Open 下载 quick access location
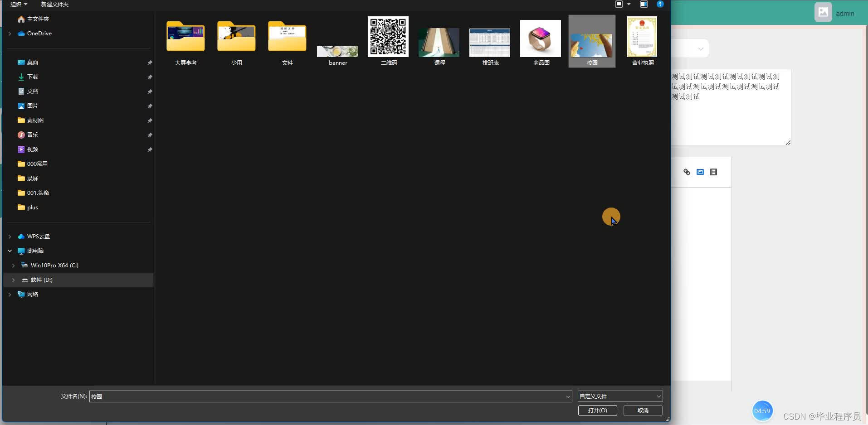Viewport: 868px width, 425px height. tap(28, 77)
